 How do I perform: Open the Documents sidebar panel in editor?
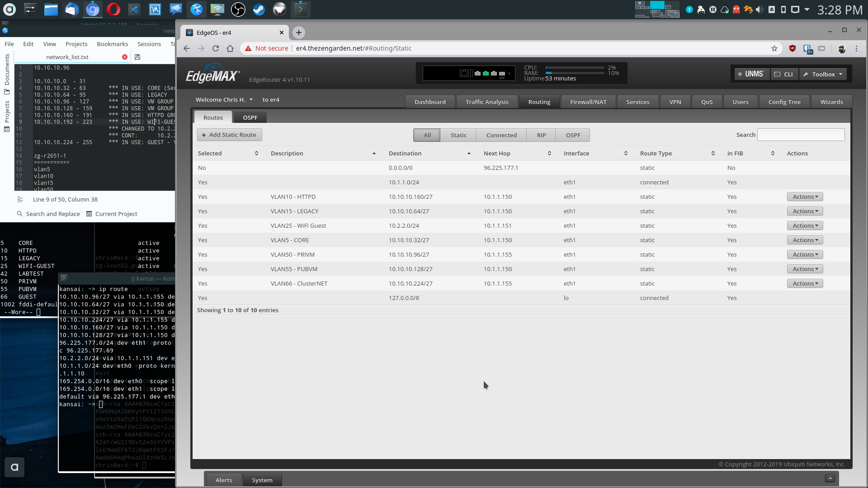click(x=7, y=74)
